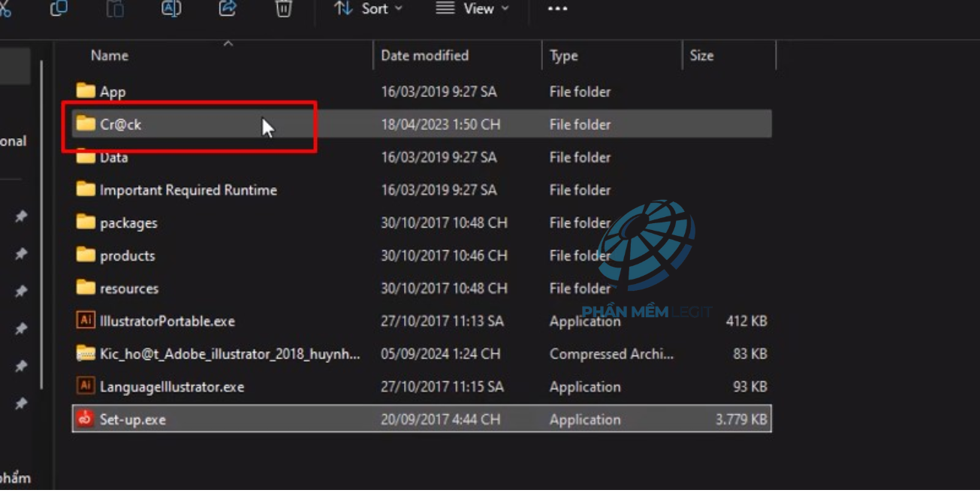
Task: Click the navigation pane vertical scrollbar
Action: (42, 225)
